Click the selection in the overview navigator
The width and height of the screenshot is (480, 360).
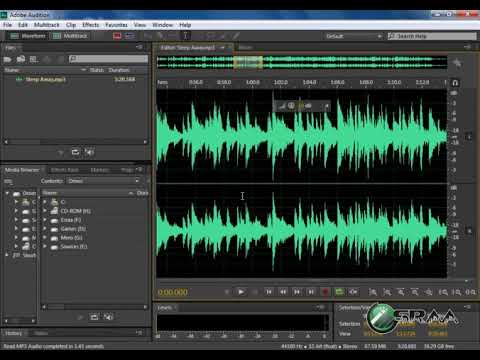coord(248,62)
